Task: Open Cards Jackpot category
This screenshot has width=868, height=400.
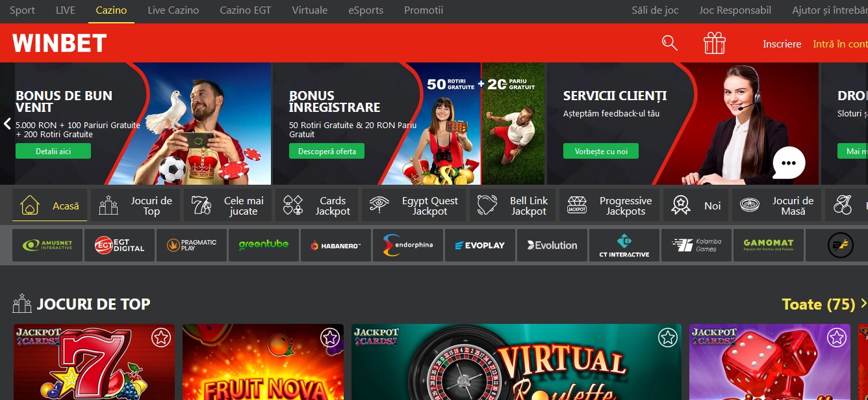Action: click(x=316, y=206)
